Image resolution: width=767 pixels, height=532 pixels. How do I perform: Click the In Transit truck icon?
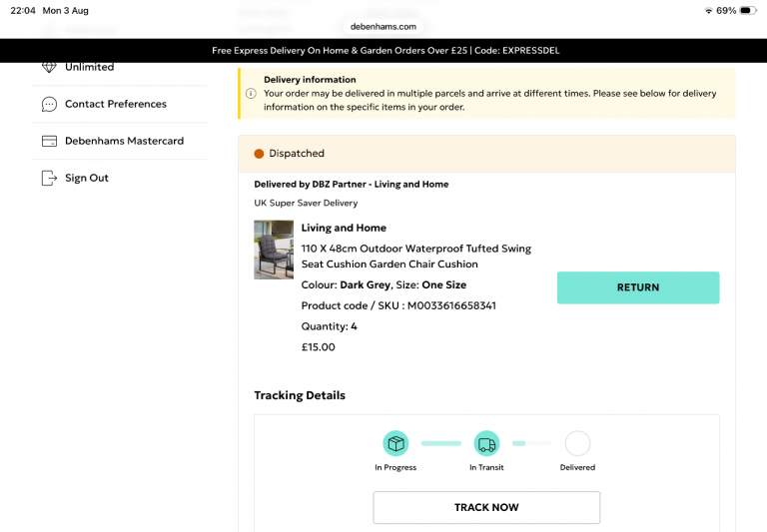tap(486, 443)
